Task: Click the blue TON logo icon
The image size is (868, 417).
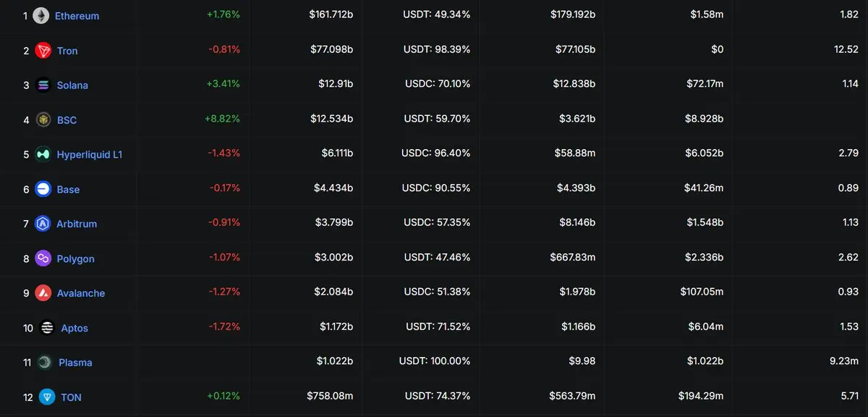Action: click(x=47, y=397)
